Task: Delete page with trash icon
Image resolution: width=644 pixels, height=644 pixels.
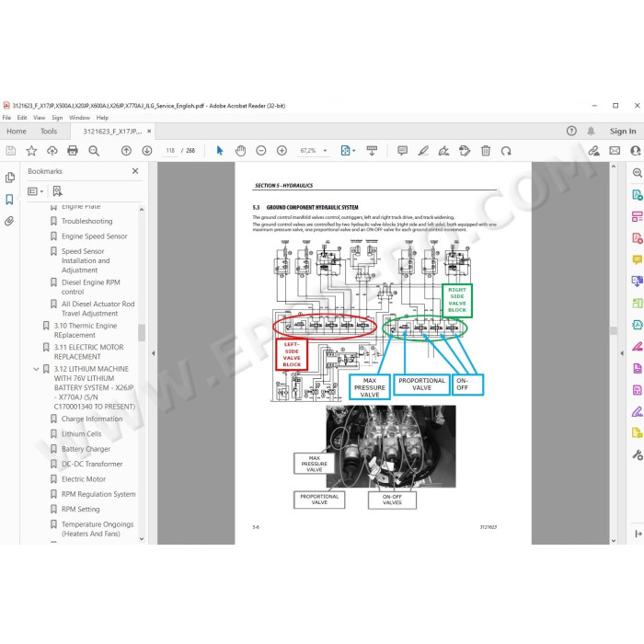Action: coord(486,151)
